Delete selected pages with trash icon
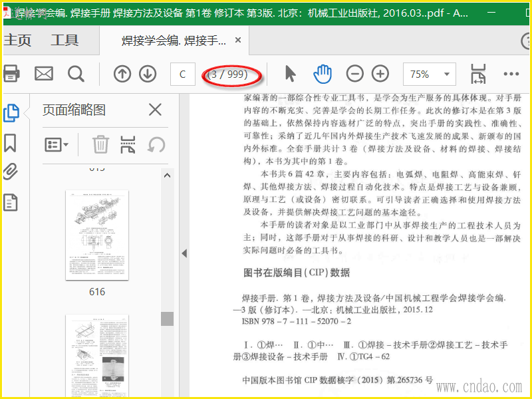Viewport: 532px width, 399px height. [x=101, y=144]
